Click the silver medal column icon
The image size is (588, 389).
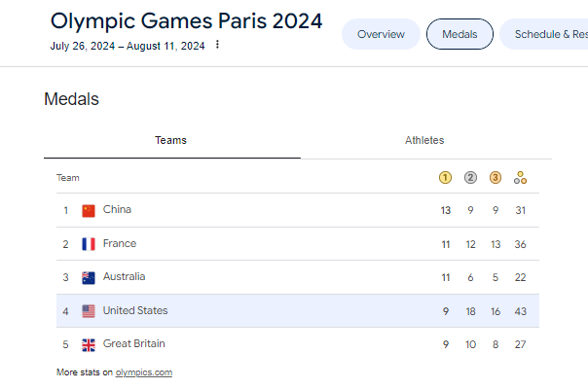coord(470,178)
